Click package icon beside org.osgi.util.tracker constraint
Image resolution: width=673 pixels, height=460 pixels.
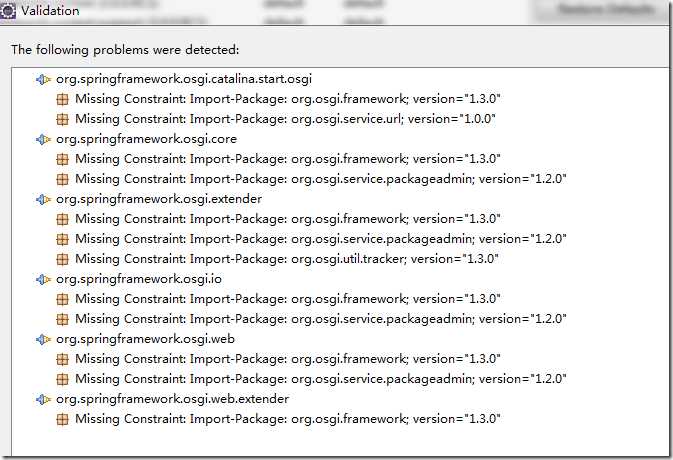[63, 259]
